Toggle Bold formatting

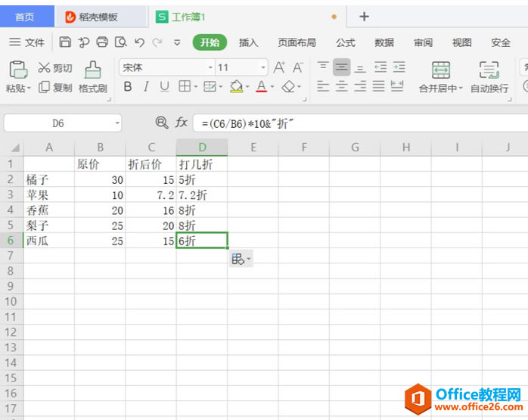coord(128,87)
